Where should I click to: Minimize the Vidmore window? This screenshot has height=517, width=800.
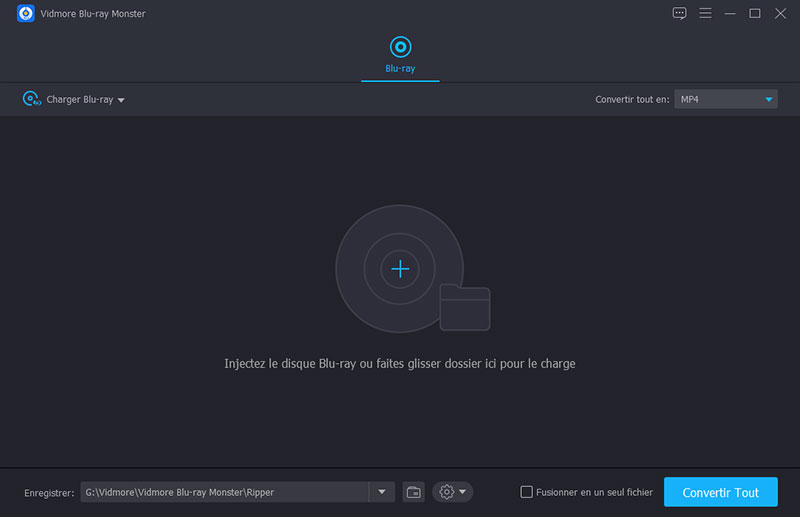(730, 13)
